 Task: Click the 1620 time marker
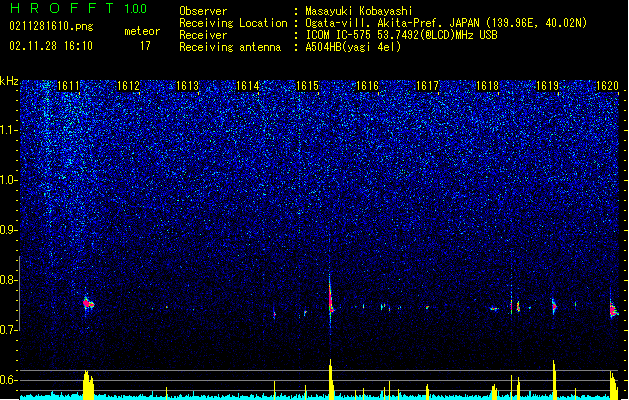[607, 86]
